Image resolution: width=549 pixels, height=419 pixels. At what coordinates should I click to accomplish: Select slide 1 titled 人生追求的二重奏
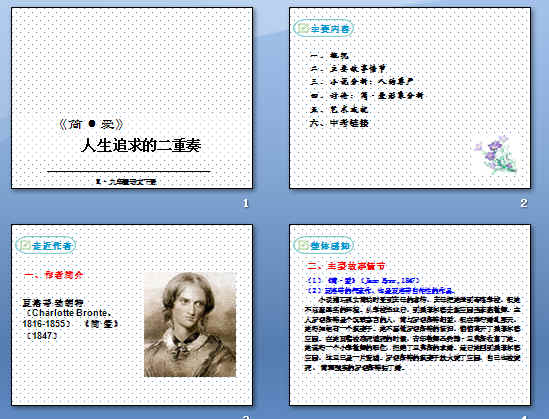[x=132, y=98]
